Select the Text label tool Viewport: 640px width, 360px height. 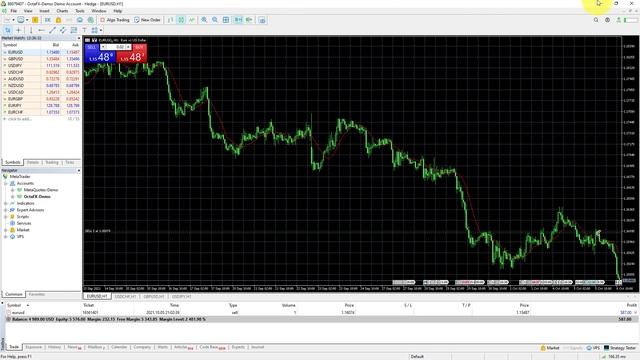tap(84, 30)
